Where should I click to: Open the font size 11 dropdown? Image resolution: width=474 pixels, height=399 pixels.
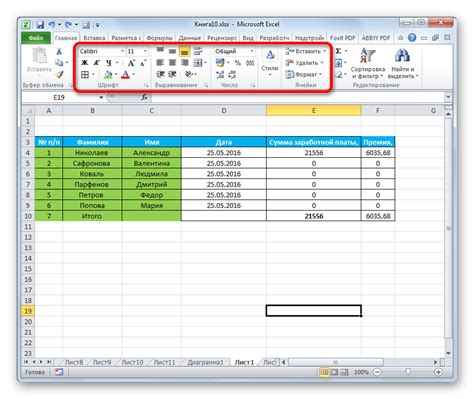point(145,51)
